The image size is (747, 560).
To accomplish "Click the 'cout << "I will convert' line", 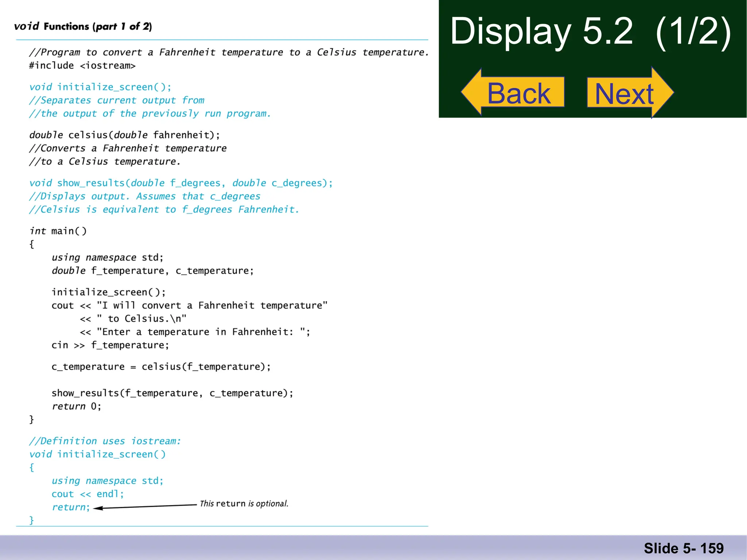I will tap(190, 306).
